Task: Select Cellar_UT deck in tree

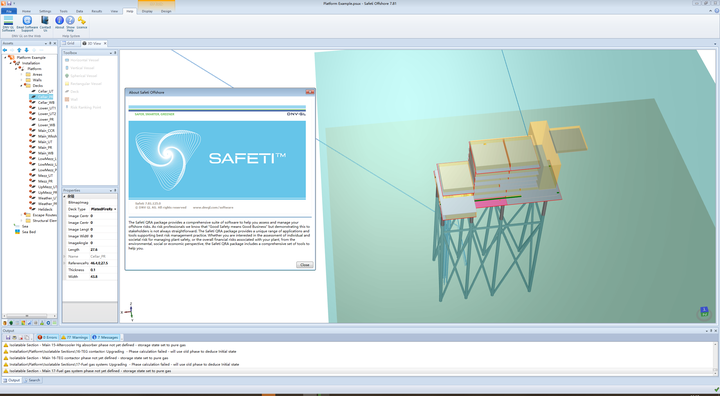Action: (45, 91)
